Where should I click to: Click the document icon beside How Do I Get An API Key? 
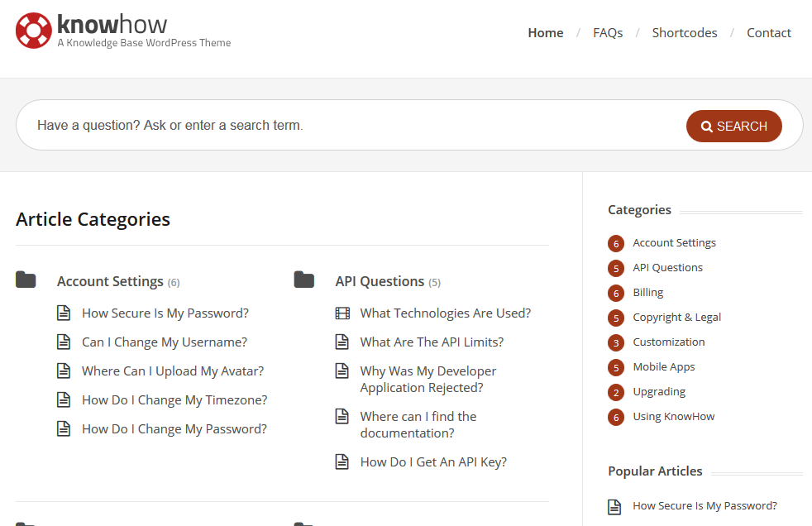pyautogui.click(x=342, y=461)
